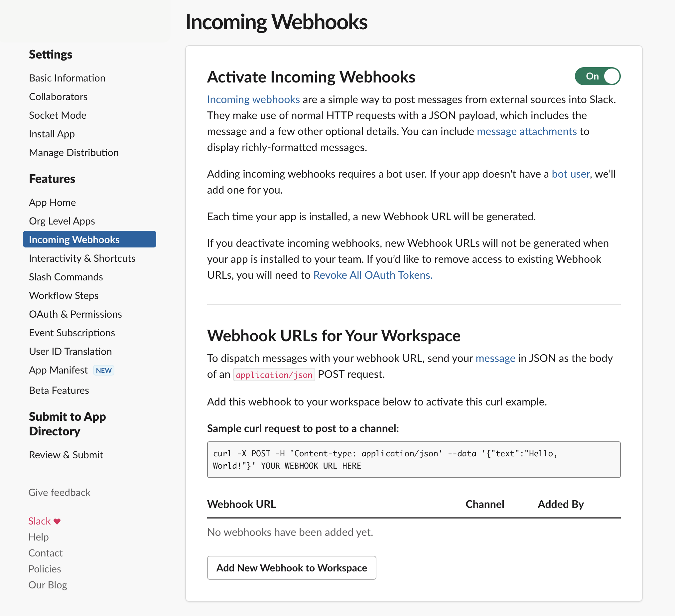Click the heart icon next to Slack

[x=57, y=521]
